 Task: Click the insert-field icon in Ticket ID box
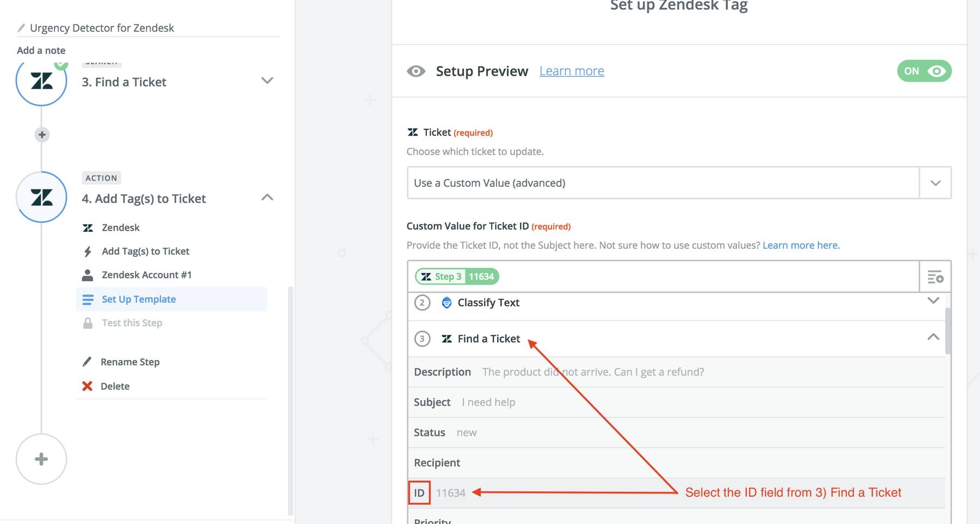point(935,277)
